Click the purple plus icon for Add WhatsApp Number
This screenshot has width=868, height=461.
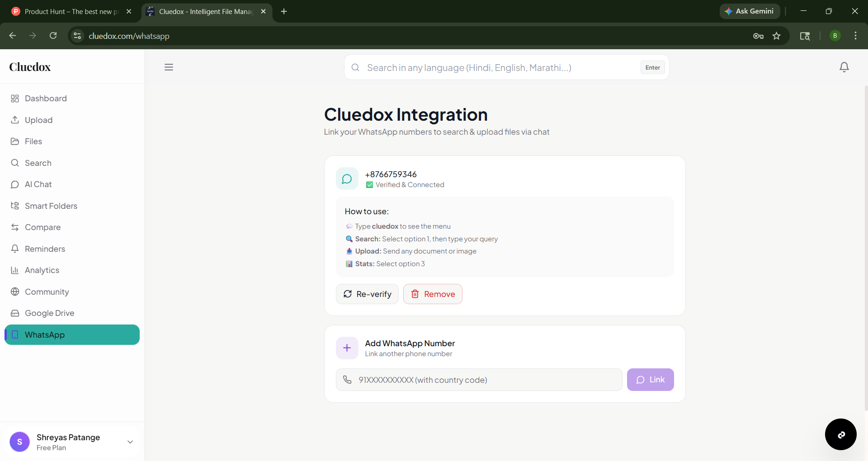347,348
